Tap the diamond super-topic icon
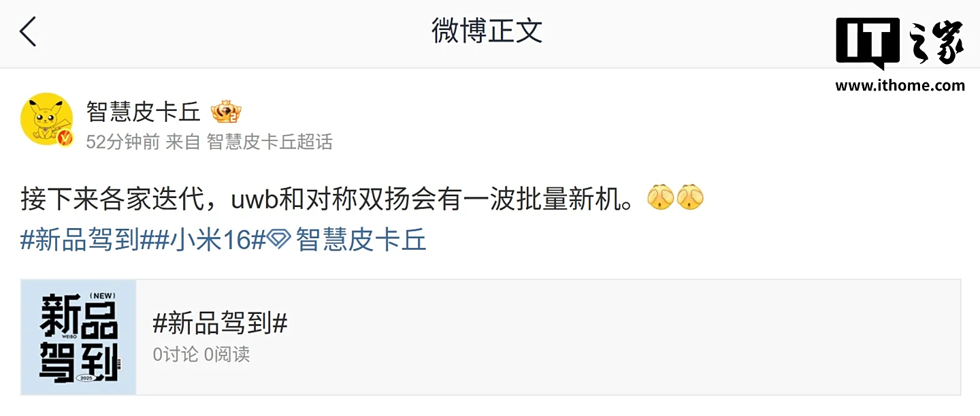 coord(279,239)
